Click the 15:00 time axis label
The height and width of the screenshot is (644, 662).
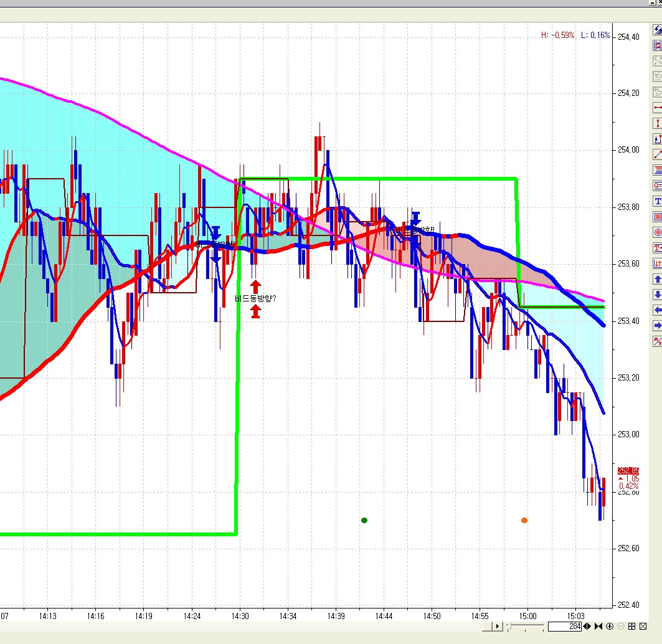[x=527, y=616]
